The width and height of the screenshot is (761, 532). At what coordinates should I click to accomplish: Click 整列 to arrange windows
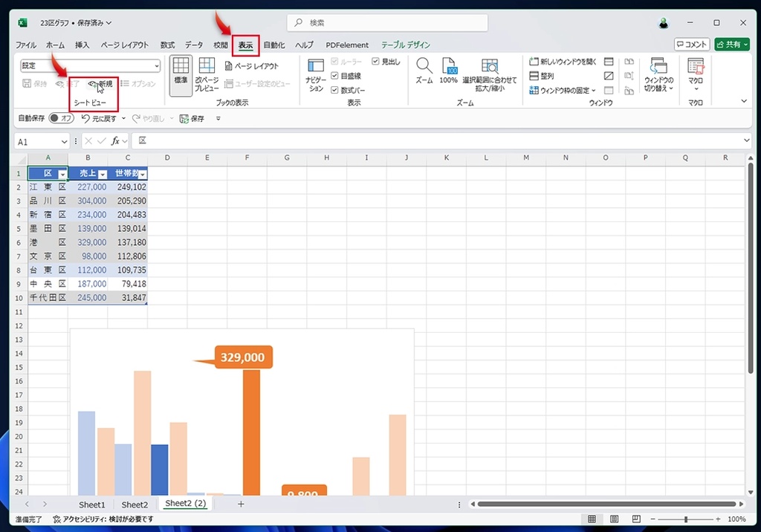pyautogui.click(x=541, y=76)
